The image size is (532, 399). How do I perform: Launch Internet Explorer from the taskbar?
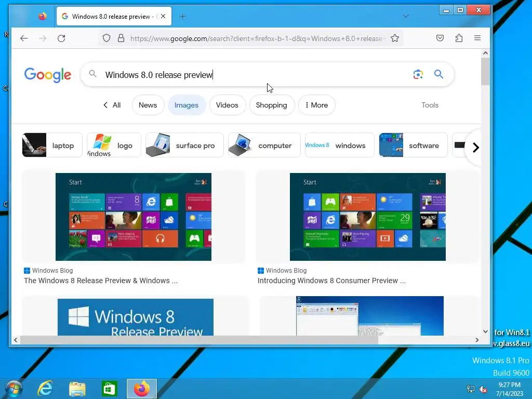pyautogui.click(x=45, y=389)
